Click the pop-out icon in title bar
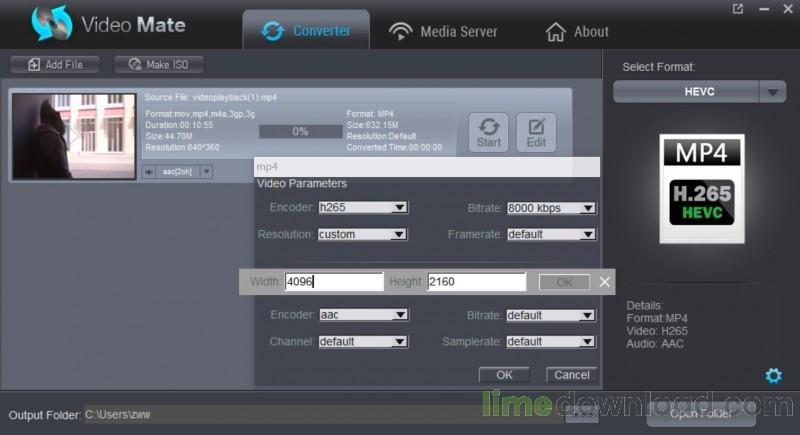This screenshot has width=800, height=435. coord(738,9)
